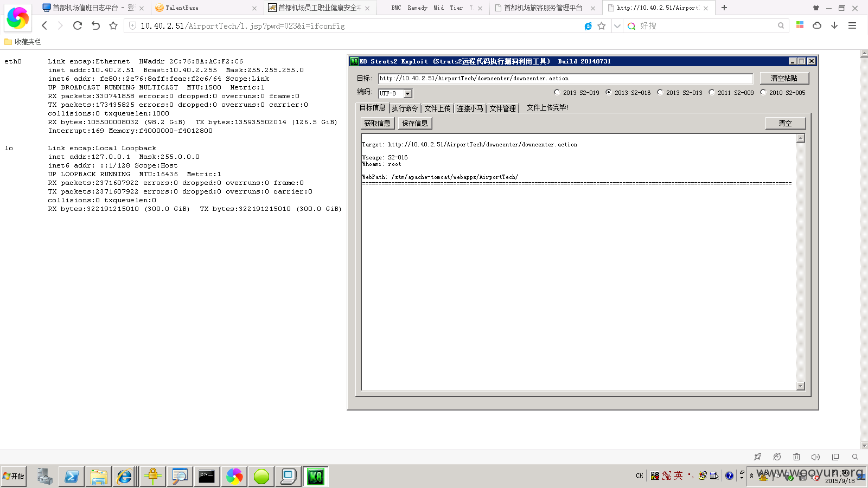Click the 目标 target URL field
The height and width of the screenshot is (488, 868).
[x=565, y=79]
